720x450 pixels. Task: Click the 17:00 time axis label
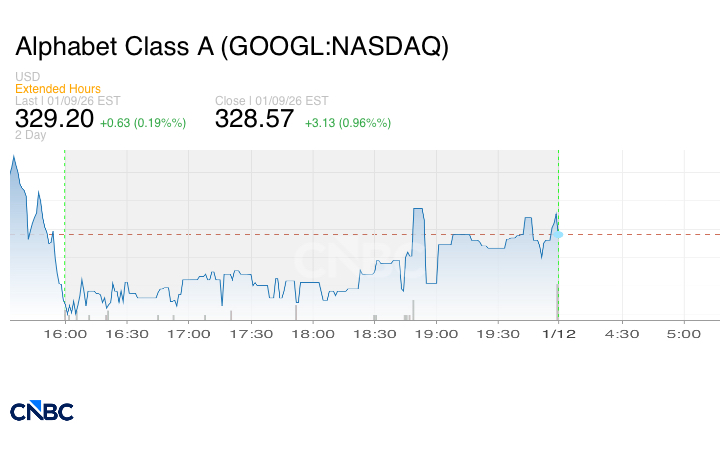(189, 334)
